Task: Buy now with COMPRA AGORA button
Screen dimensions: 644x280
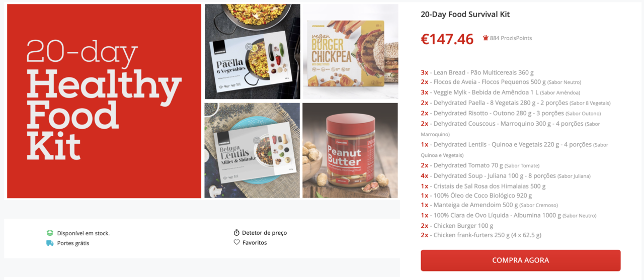Action: 520,260
